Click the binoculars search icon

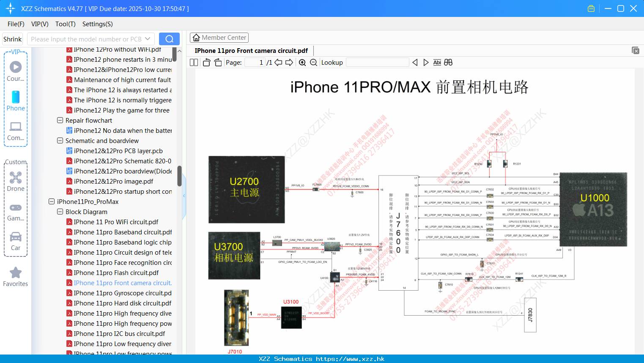click(448, 63)
